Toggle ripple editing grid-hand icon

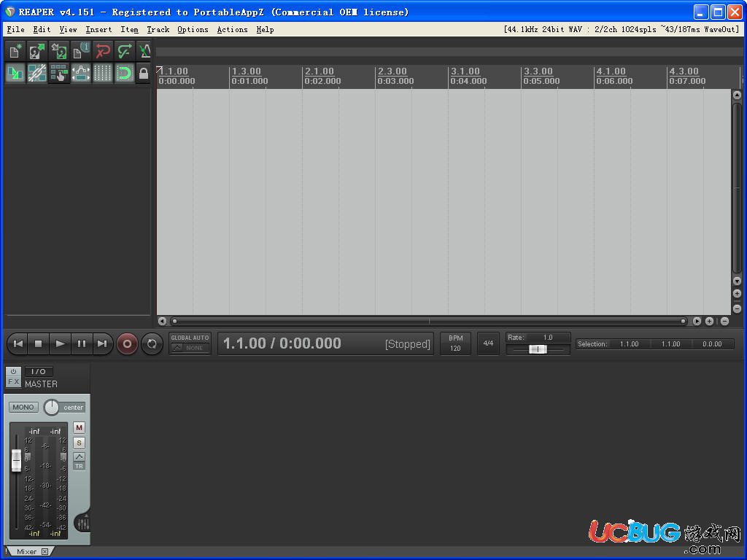pos(58,74)
